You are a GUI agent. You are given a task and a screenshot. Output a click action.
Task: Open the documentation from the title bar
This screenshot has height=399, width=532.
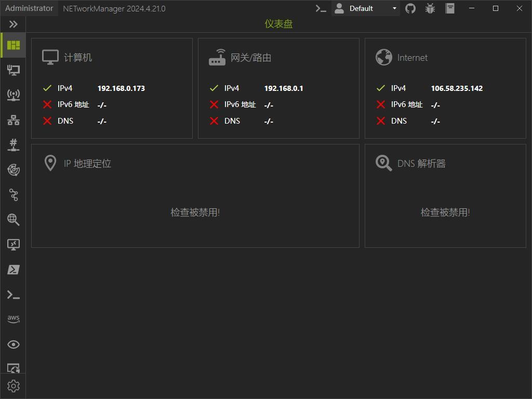450,8
